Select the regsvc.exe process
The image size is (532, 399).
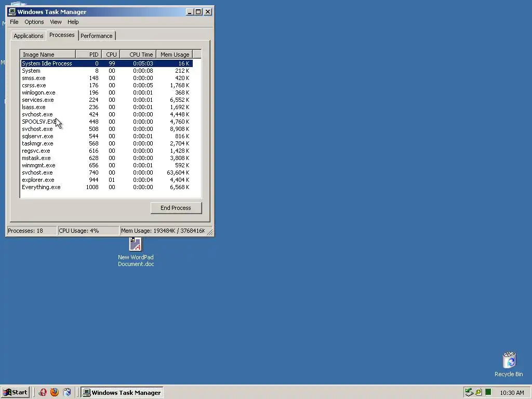tap(107, 151)
